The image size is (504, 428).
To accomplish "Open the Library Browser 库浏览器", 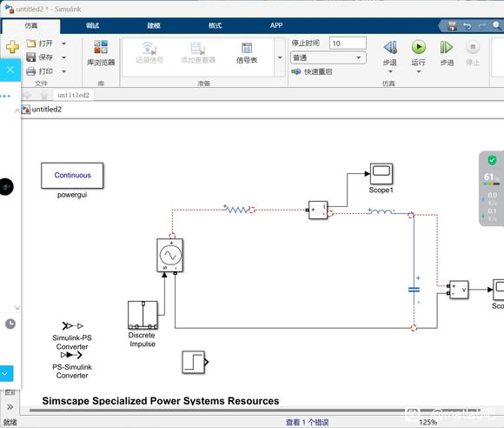I will [x=101, y=53].
